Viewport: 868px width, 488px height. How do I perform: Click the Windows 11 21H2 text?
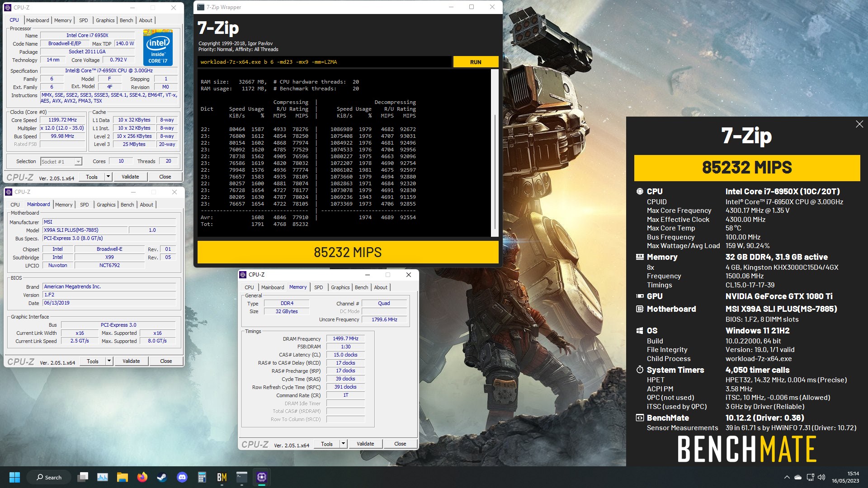757,331
